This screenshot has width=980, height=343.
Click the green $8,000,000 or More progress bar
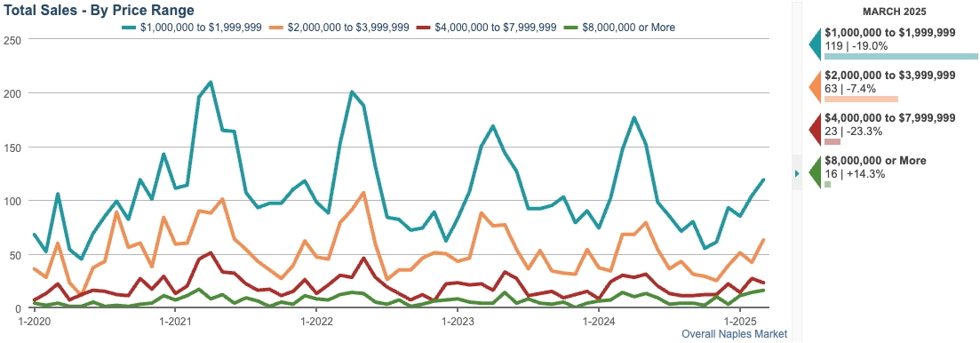point(827,184)
